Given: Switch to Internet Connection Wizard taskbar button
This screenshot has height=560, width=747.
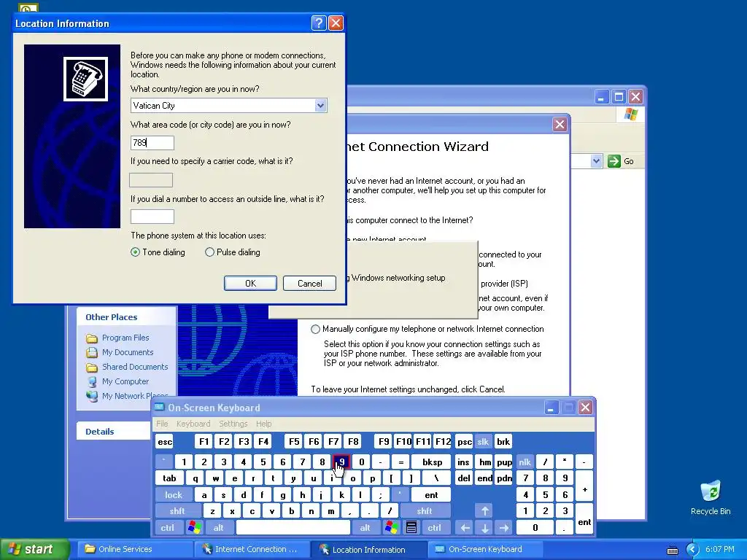Looking at the screenshot, I should click(x=252, y=549).
